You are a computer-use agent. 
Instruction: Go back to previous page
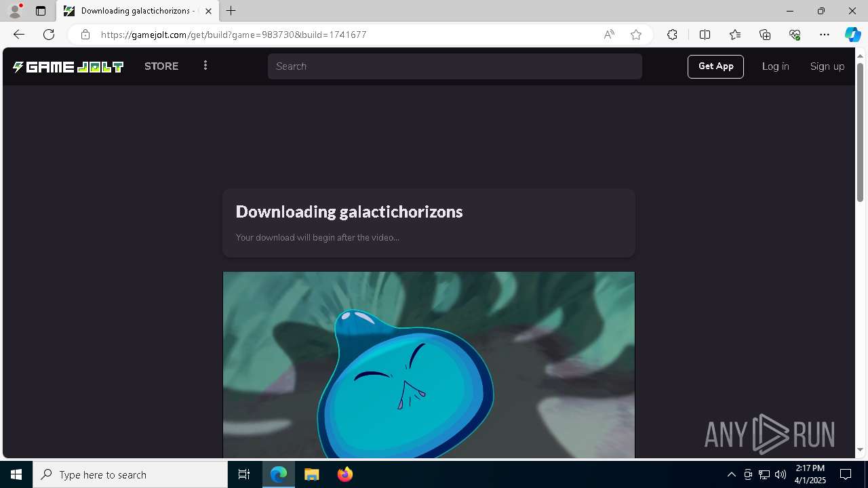coord(19,35)
